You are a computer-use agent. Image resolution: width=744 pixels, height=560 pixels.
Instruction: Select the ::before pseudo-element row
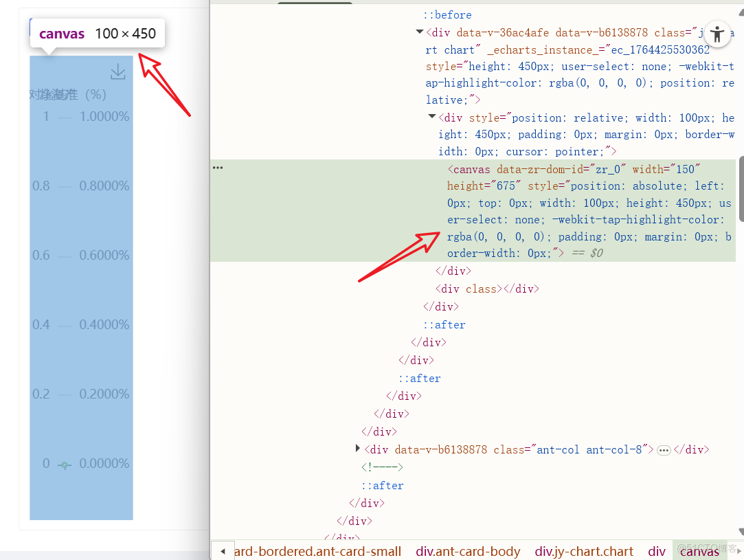(x=447, y=14)
